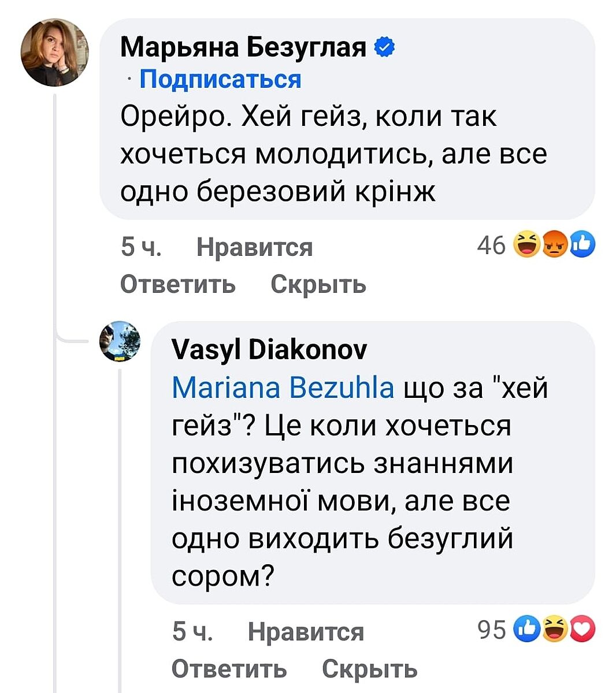The width and height of the screenshot is (616, 693).
Task: Open the Mariana Bezuhla mention link
Action: (x=283, y=388)
